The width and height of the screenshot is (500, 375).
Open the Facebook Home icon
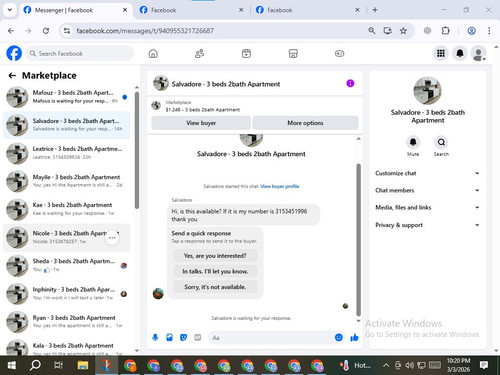153,53
